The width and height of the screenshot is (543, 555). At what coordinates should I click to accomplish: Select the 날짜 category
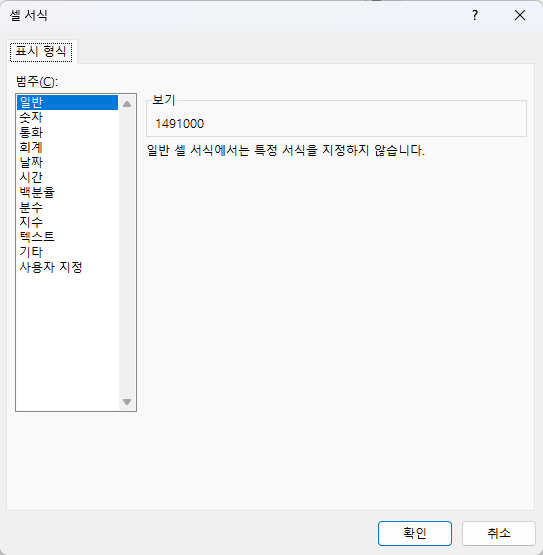click(67, 162)
